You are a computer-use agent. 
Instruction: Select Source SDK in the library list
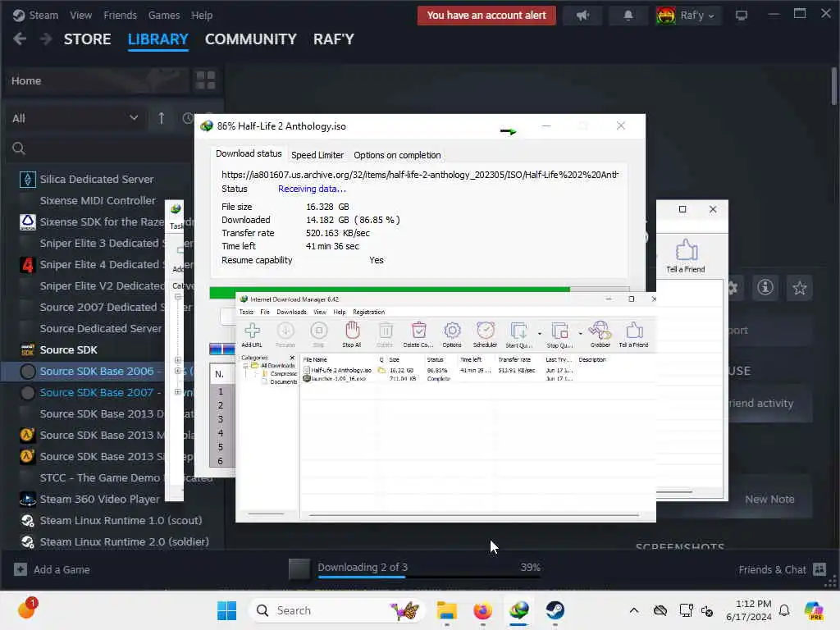pos(69,349)
